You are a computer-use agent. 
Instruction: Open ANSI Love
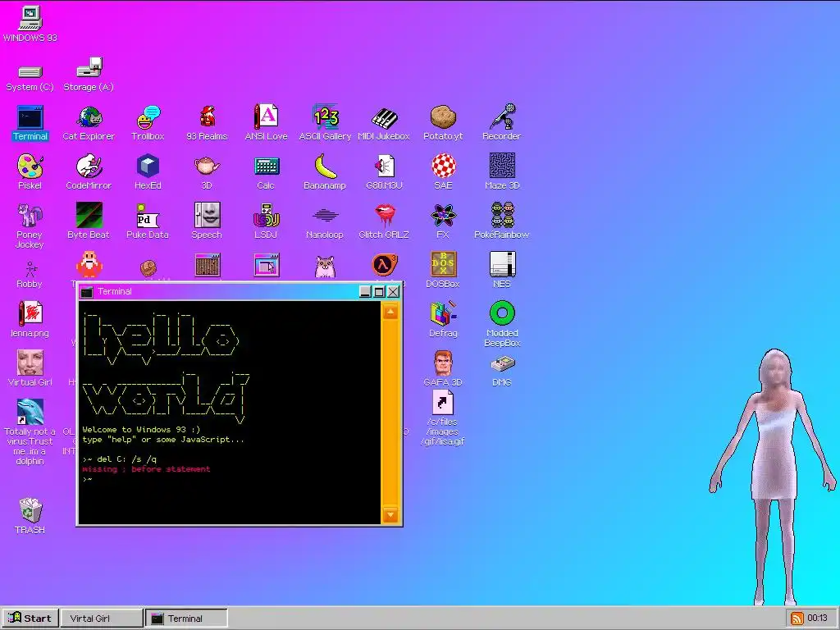click(x=267, y=123)
